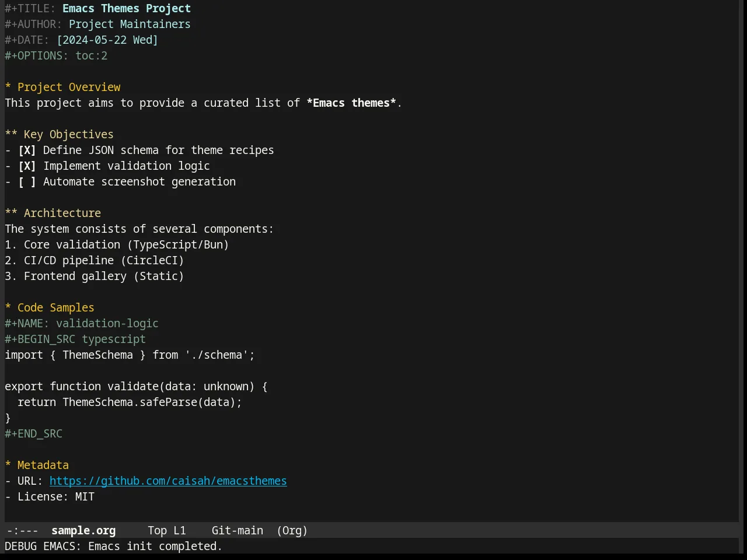Collapse the Metadata heading
This screenshot has width=747, height=560.
37,466
